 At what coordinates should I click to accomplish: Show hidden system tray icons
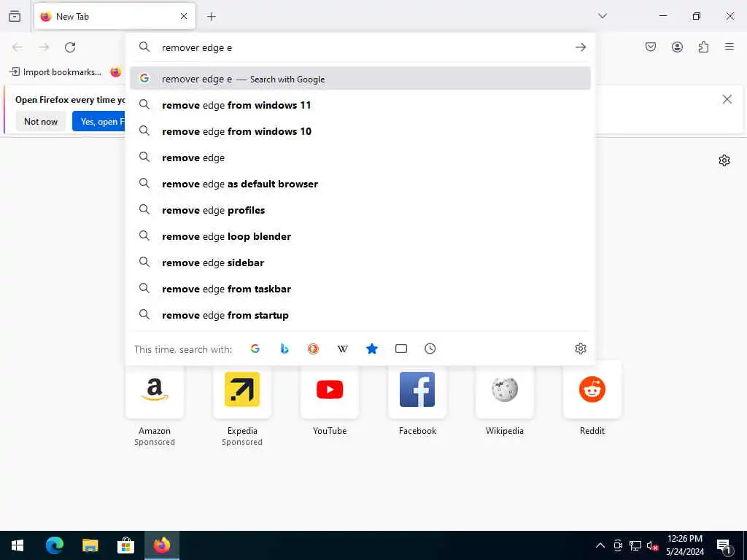600,545
